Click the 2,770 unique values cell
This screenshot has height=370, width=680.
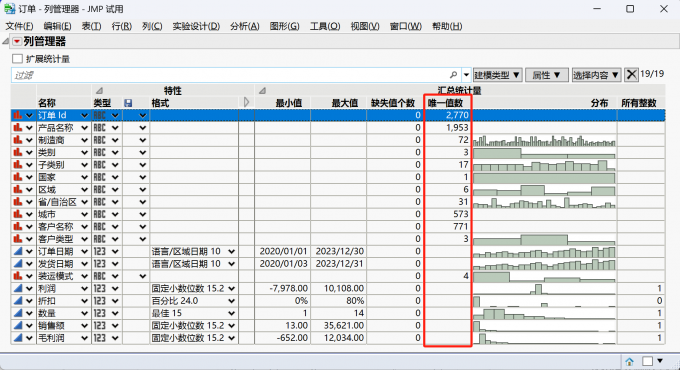click(448, 115)
